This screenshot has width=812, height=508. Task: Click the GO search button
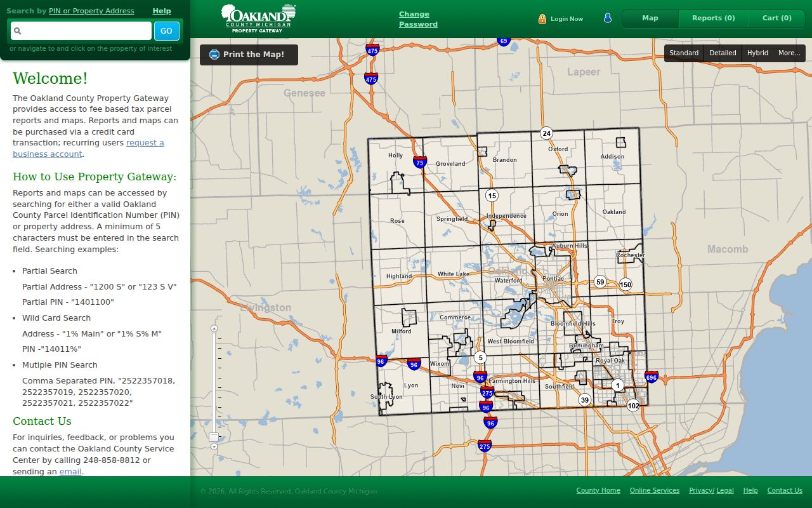point(166,31)
